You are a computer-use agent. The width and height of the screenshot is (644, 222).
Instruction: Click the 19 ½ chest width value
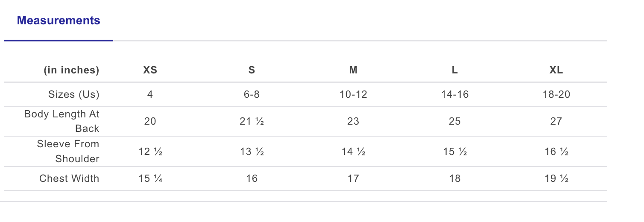pos(556,178)
